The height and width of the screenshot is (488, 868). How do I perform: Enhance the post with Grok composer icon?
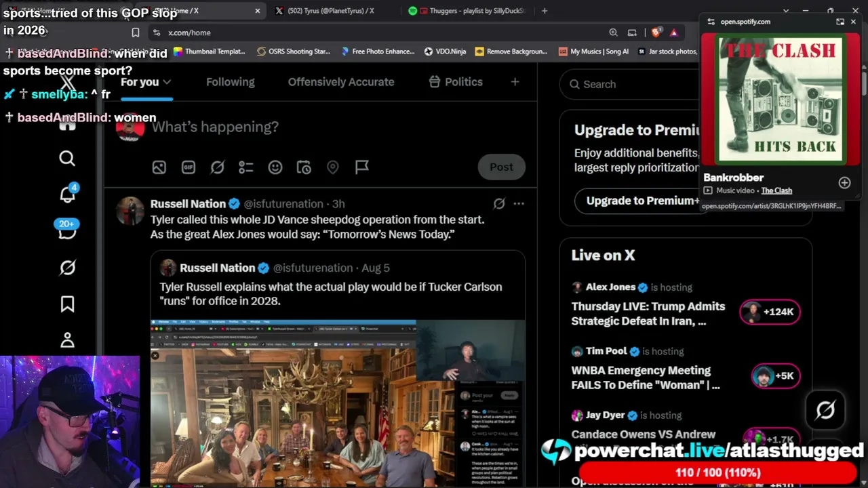[x=217, y=167]
